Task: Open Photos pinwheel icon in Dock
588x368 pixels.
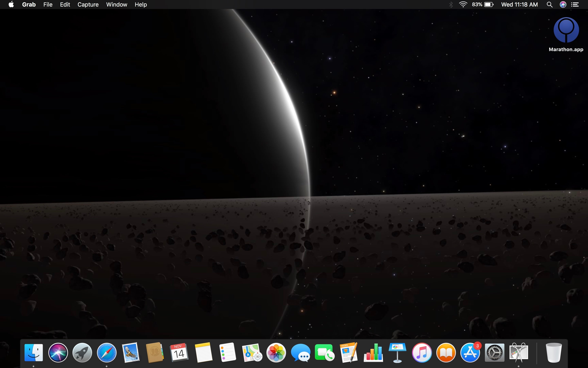Action: click(276, 352)
